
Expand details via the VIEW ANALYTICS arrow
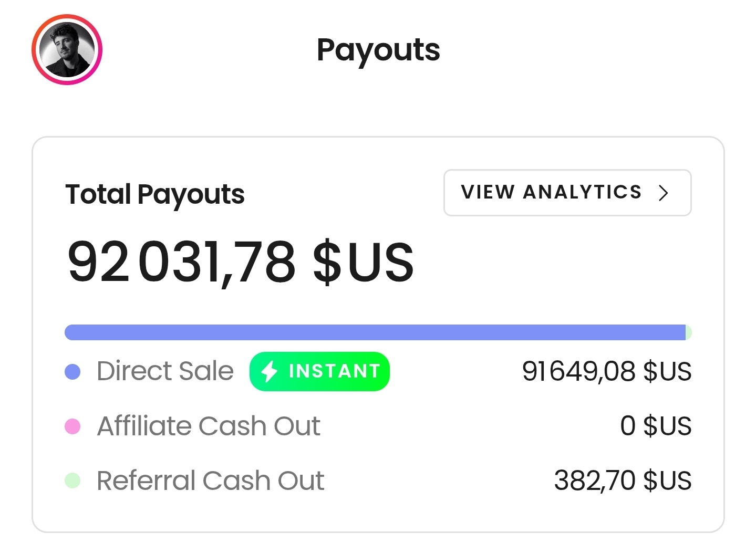664,193
